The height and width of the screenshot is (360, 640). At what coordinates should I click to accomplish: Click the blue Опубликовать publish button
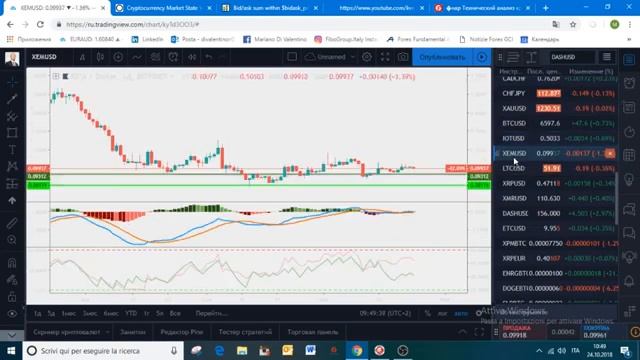[442, 57]
